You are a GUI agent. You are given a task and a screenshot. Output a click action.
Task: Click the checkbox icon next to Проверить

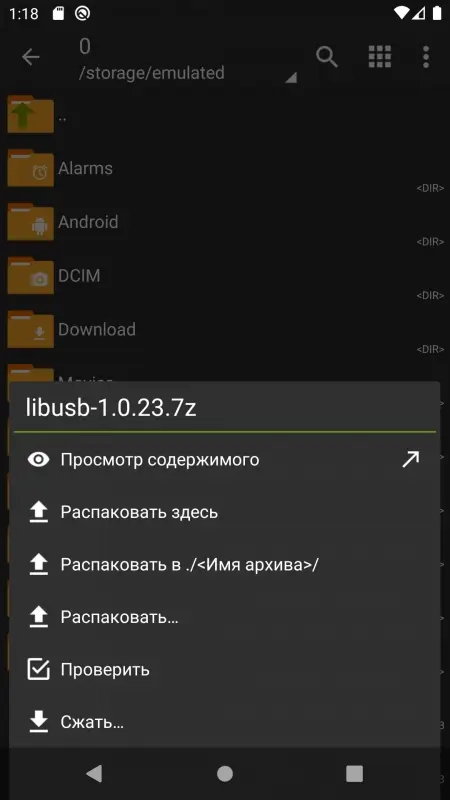point(38,669)
